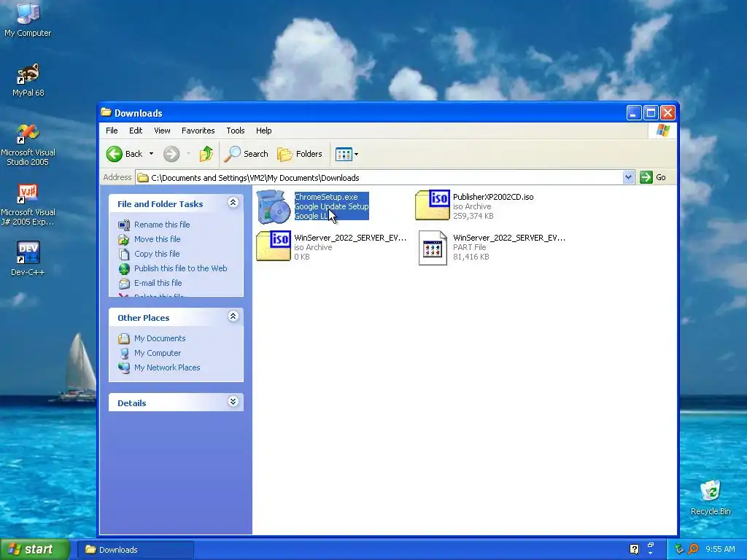Open Microsoft Visual Studio 2005 shortcut
Screen dimensions: 747x560
(x=28, y=145)
